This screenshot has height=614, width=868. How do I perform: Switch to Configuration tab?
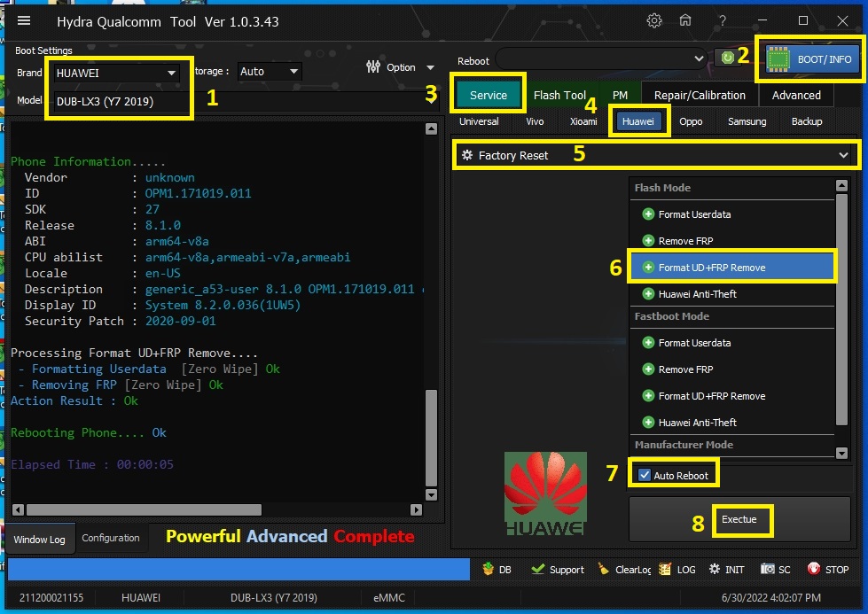111,538
